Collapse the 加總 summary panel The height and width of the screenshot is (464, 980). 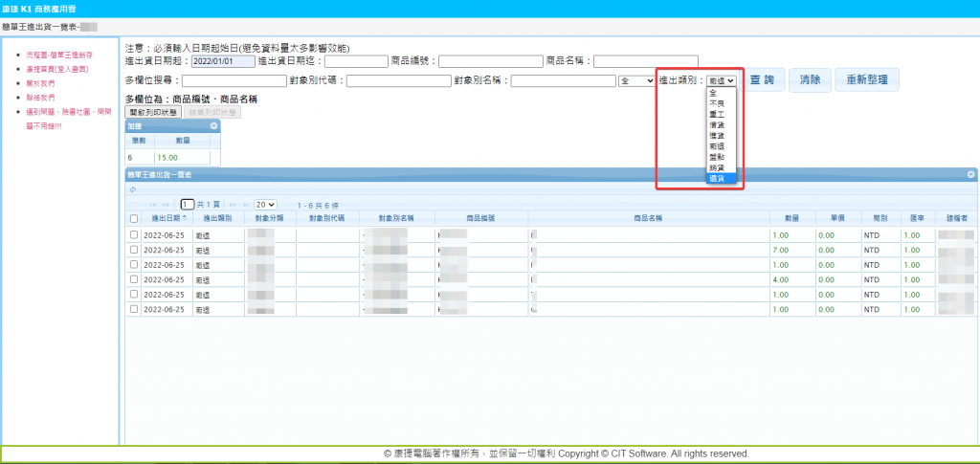[214, 125]
